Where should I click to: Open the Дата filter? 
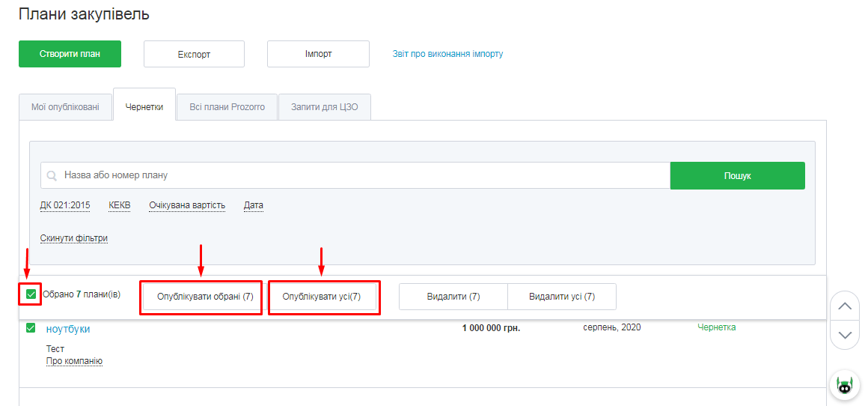254,205
